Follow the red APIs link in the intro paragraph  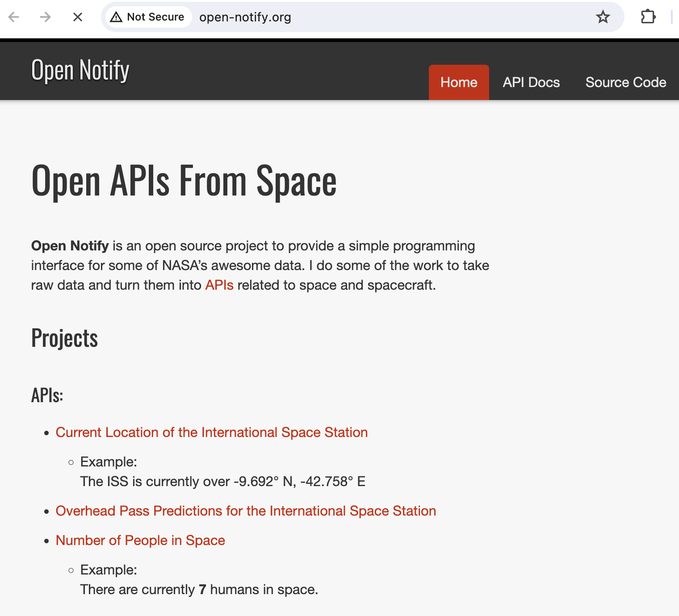click(219, 285)
